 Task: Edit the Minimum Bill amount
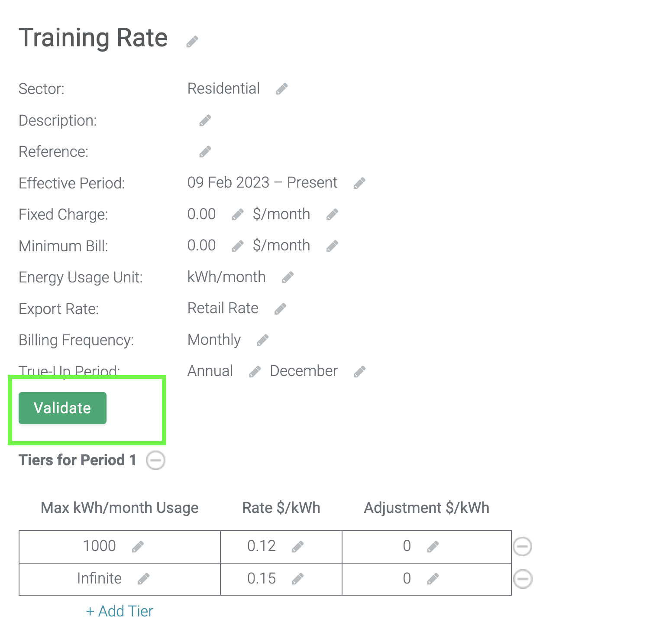coord(237,245)
